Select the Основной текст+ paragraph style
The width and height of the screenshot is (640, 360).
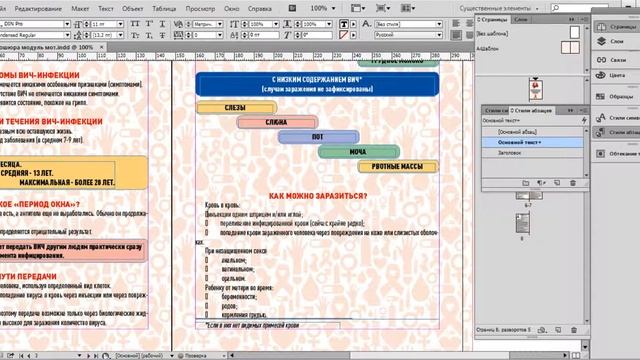point(533,142)
